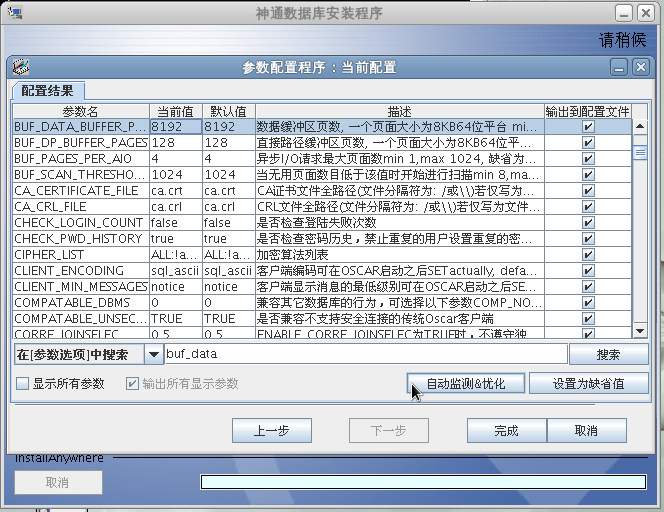The height and width of the screenshot is (512, 664).
Task: Open the search scope dropdown arrow
Action: [154, 354]
